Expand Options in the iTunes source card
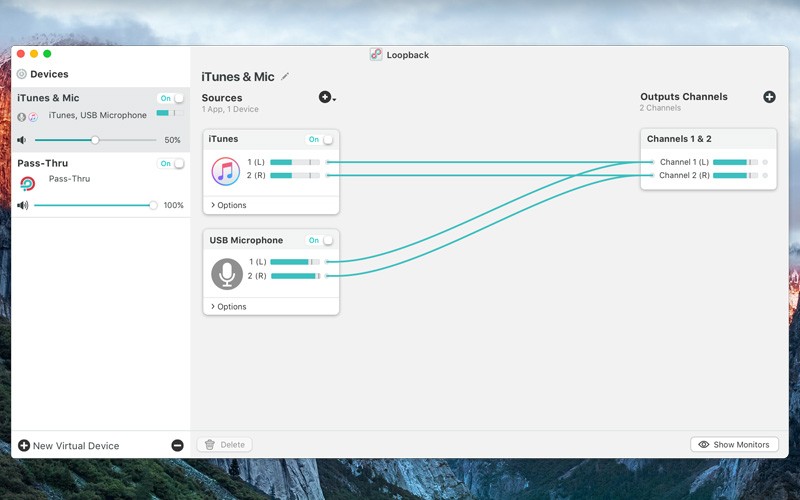The width and height of the screenshot is (800, 500). pyautogui.click(x=229, y=205)
